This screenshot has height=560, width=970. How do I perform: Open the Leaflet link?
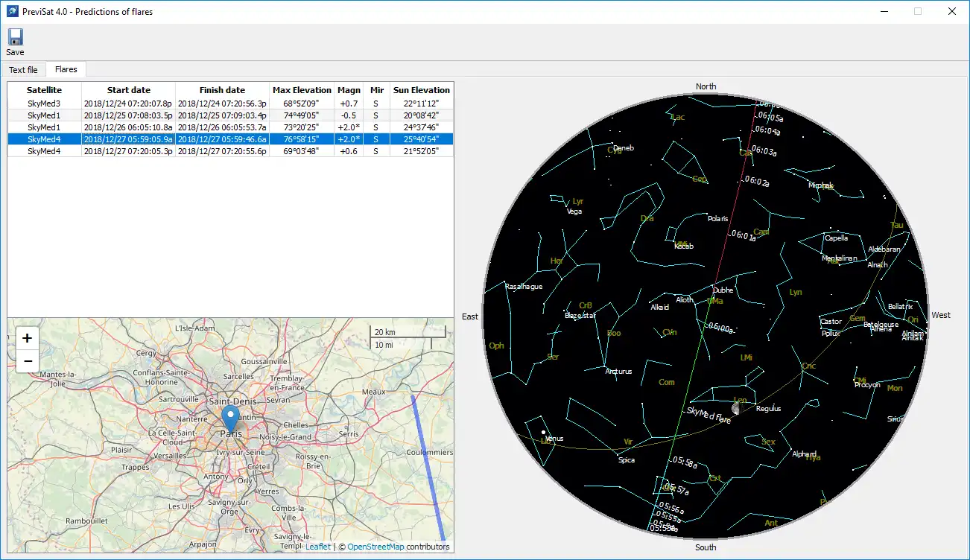point(318,547)
